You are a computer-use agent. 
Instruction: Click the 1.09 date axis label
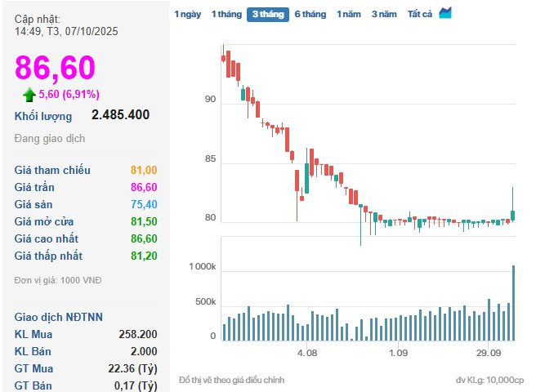coord(398,353)
